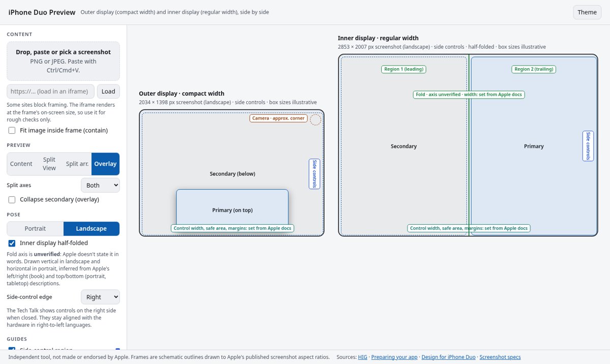This screenshot has height=364, width=610.
Task: Switch preview to Content tab
Action: (21, 164)
